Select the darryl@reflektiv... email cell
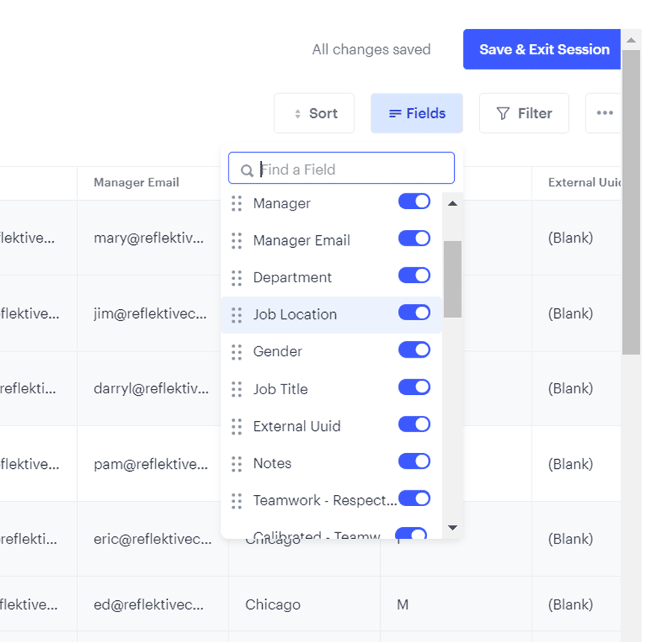672x642 pixels. (x=152, y=388)
